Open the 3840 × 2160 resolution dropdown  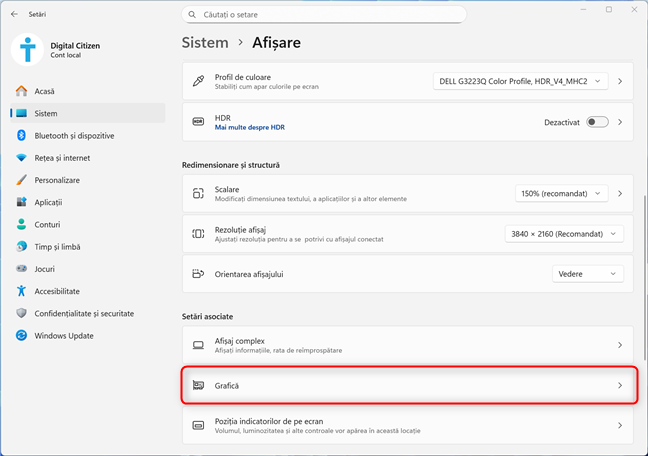click(x=564, y=233)
